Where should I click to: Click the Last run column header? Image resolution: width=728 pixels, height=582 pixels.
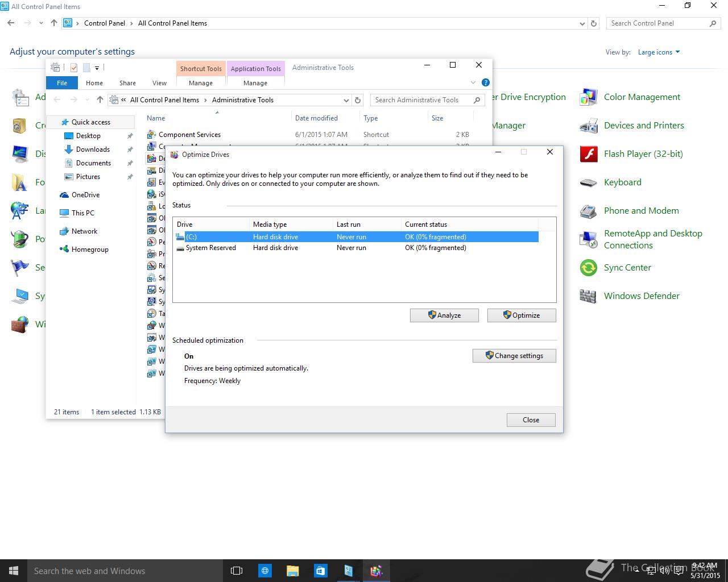point(367,225)
